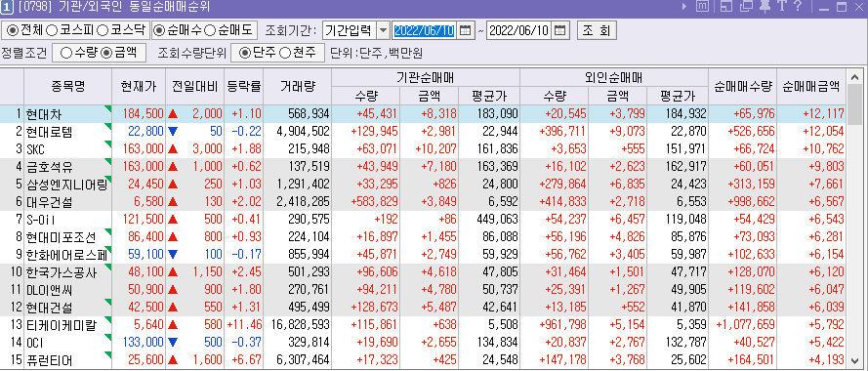The width and height of the screenshot is (868, 371).
Task: Sort by the 현재가 column header
Action: (139, 86)
